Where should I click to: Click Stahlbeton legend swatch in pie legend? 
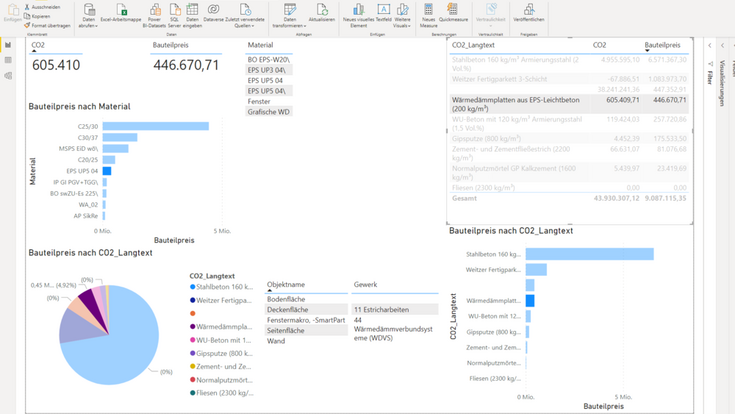(193, 287)
